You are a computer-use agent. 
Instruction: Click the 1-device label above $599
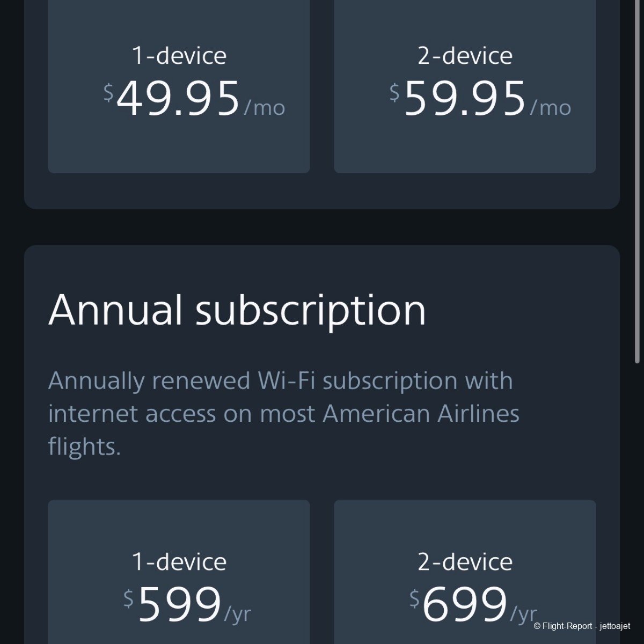coord(179,562)
